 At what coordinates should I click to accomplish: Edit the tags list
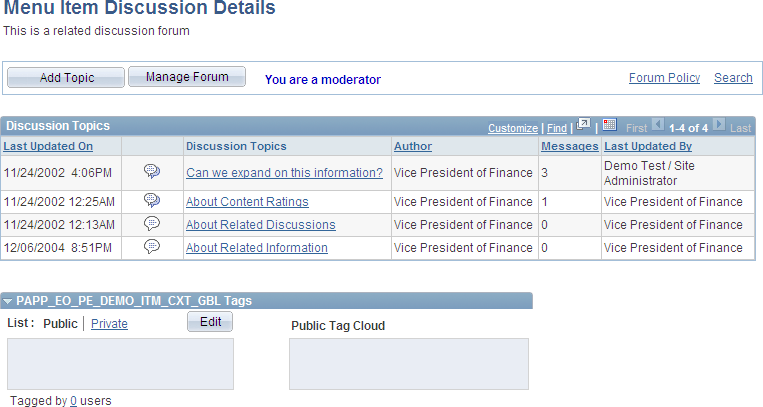click(x=210, y=322)
